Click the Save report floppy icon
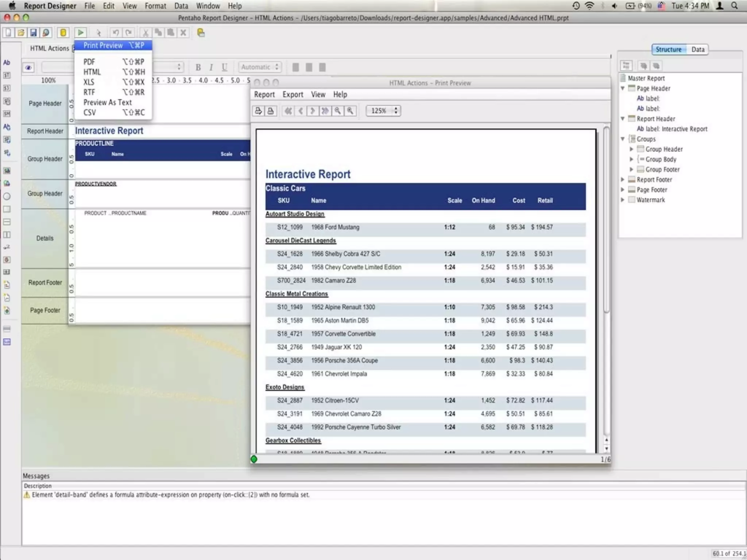Viewport: 747px width, 560px height. pyautogui.click(x=33, y=33)
